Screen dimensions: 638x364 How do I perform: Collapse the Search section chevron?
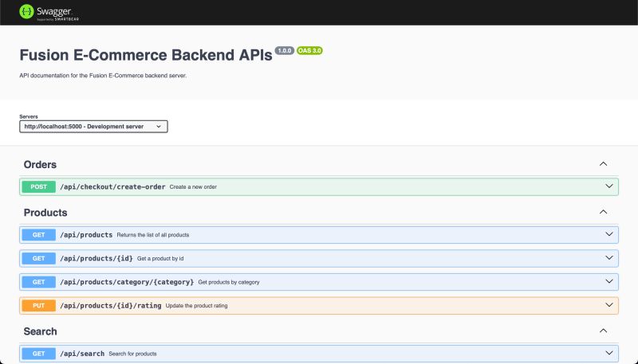tap(603, 331)
